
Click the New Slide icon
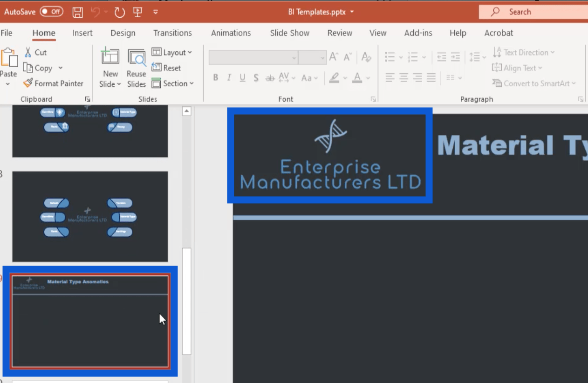pyautogui.click(x=110, y=57)
